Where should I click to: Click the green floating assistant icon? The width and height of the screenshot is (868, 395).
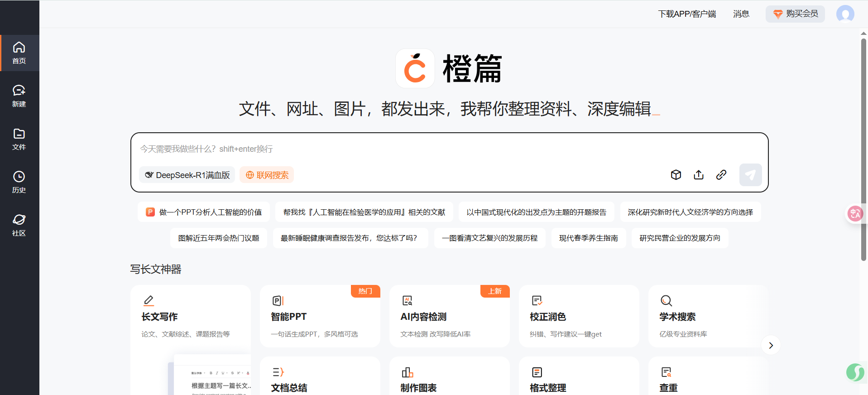click(x=855, y=372)
